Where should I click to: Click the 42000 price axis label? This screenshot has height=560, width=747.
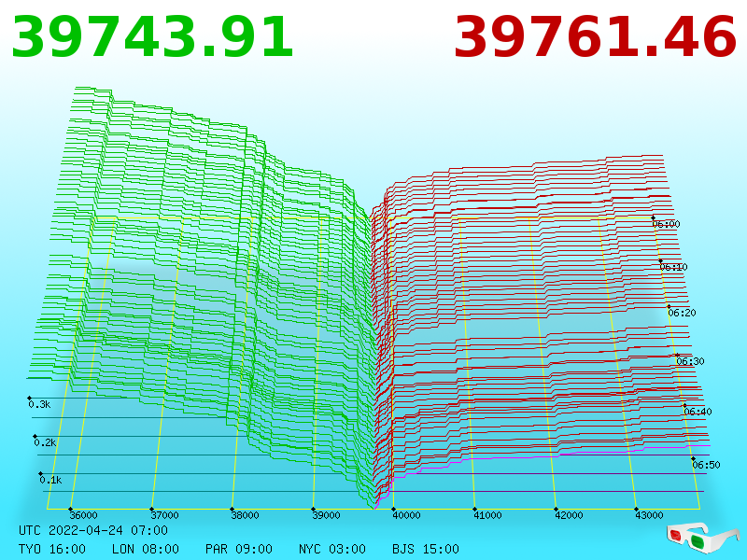click(x=569, y=515)
